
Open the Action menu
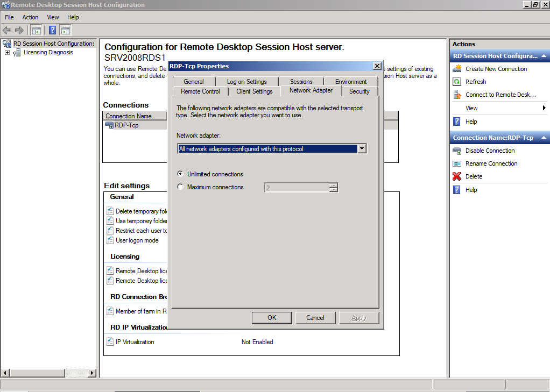pyautogui.click(x=30, y=17)
